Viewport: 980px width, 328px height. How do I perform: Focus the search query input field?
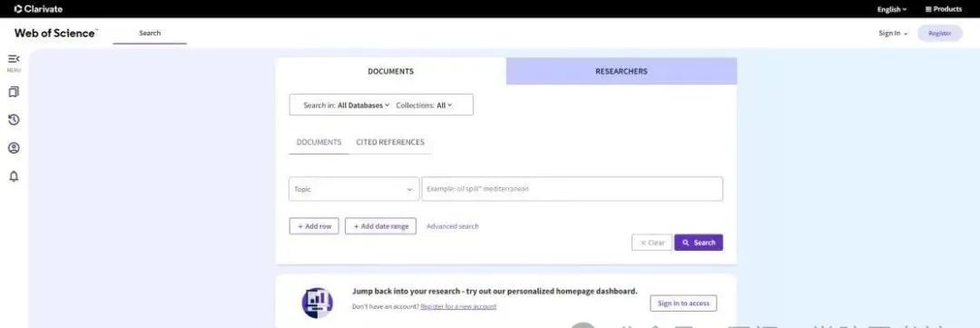pyautogui.click(x=573, y=189)
